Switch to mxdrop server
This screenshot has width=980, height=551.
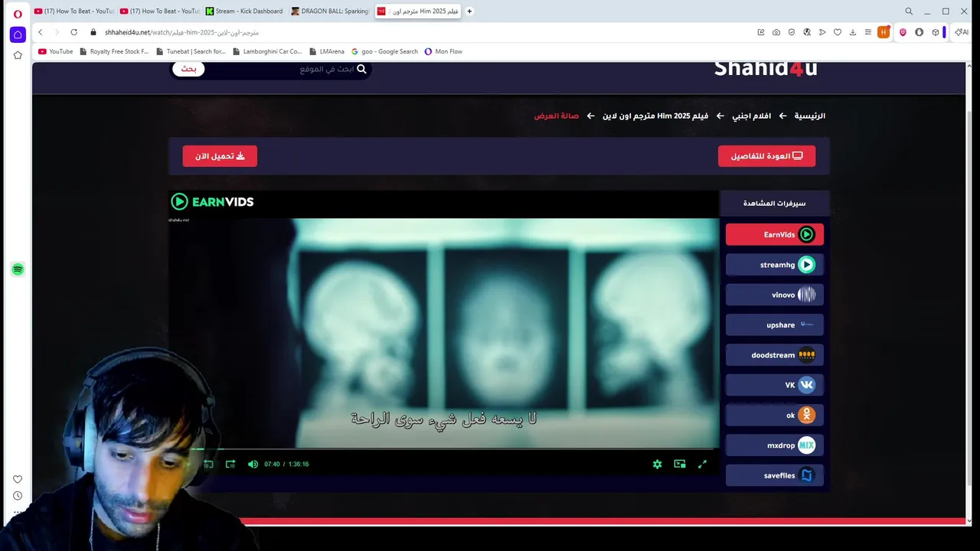point(775,445)
